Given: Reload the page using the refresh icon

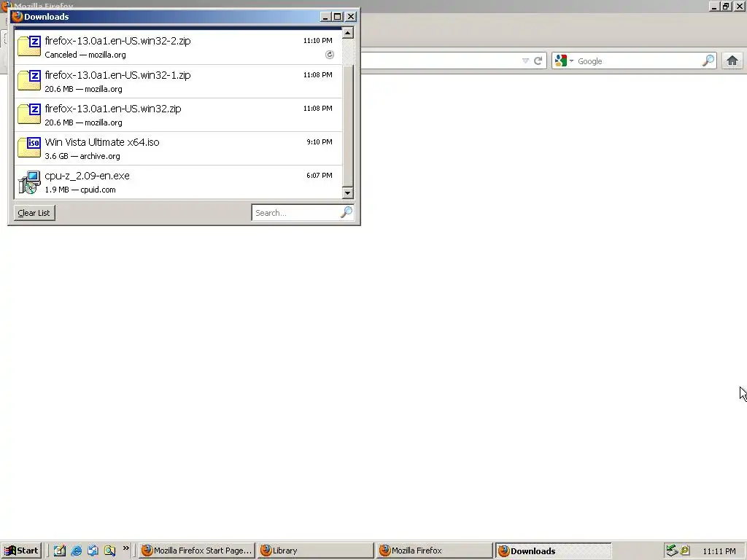Looking at the screenshot, I should [x=538, y=61].
